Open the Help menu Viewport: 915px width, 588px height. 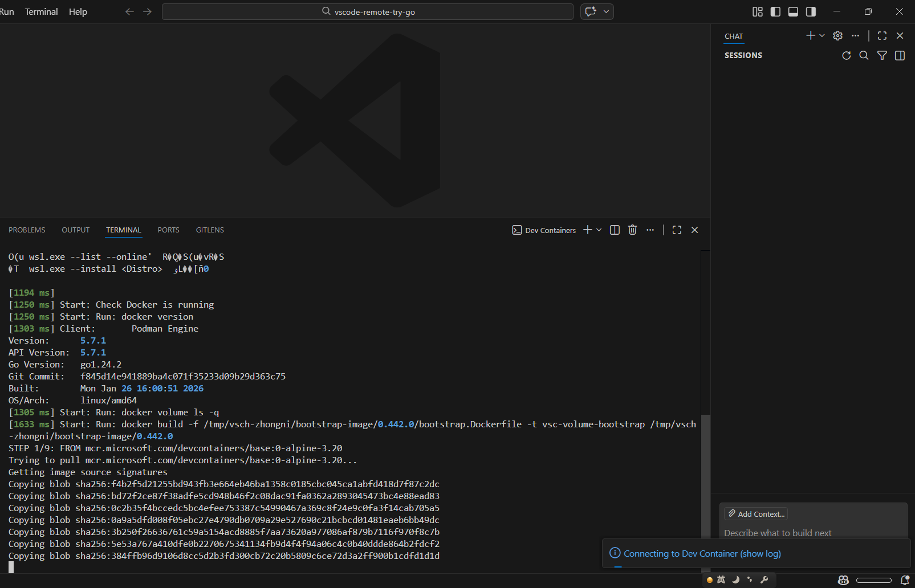(x=78, y=11)
